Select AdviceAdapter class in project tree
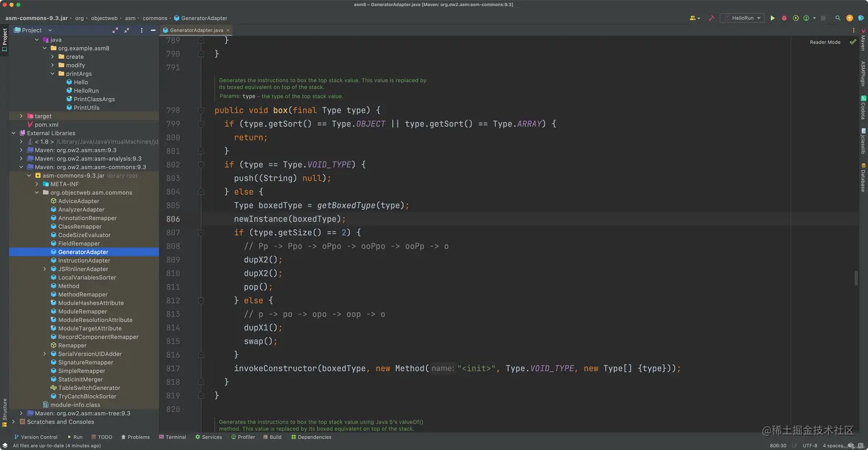This screenshot has height=450, width=868. (x=79, y=201)
